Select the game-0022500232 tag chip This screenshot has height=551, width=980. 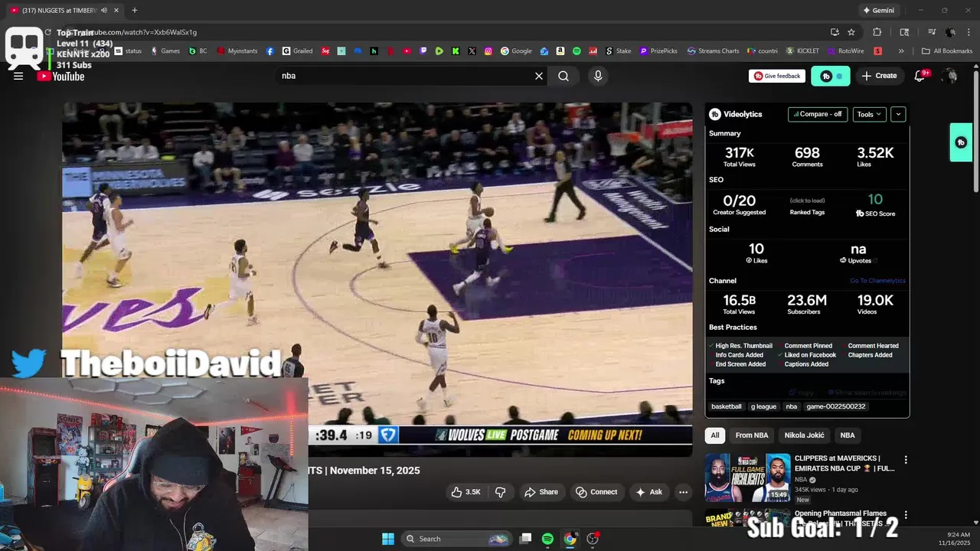(836, 406)
